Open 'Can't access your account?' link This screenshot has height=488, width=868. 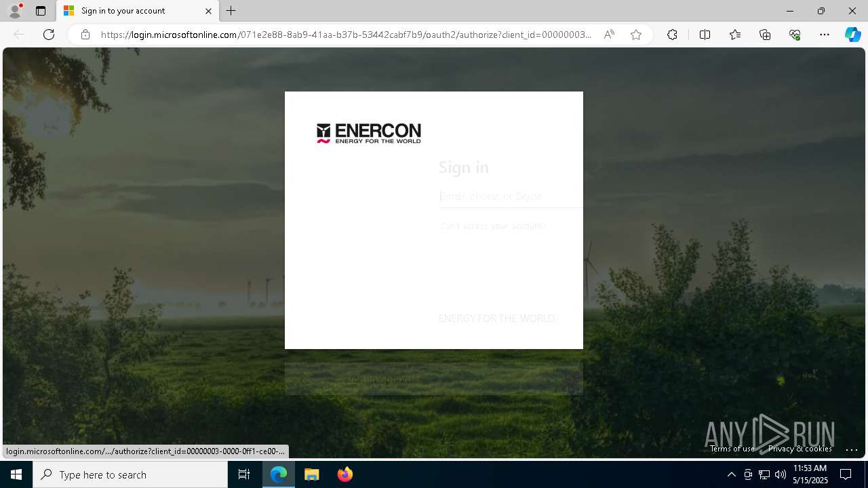click(x=493, y=226)
